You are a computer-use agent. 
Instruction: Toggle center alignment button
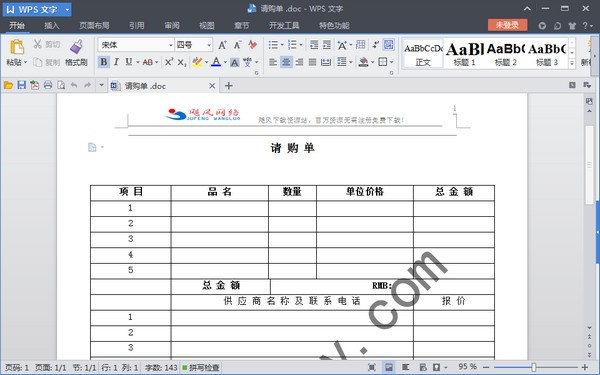(286, 62)
